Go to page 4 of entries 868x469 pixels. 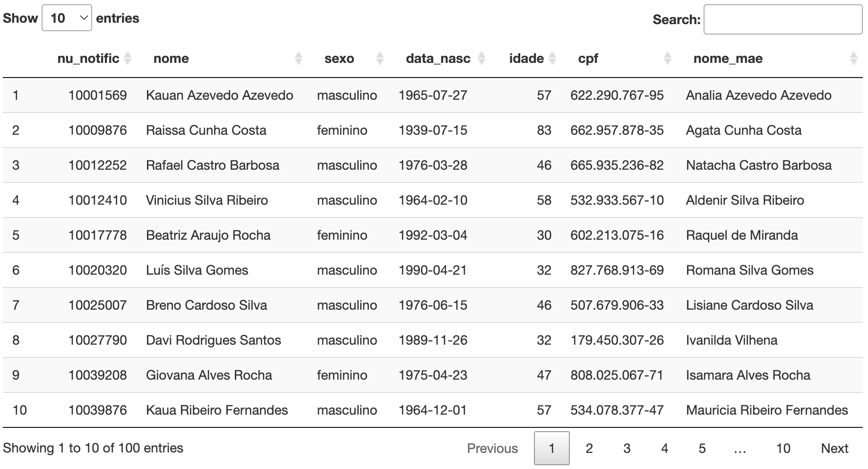664,448
